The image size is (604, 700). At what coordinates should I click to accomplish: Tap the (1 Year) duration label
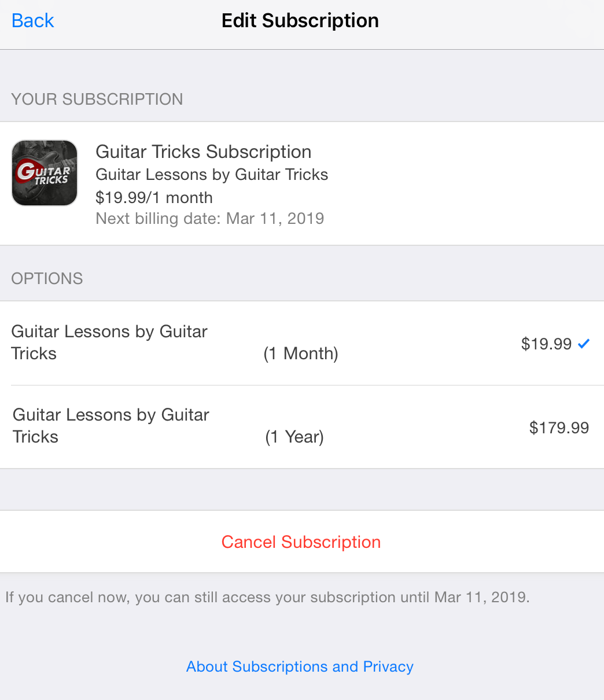[294, 437]
